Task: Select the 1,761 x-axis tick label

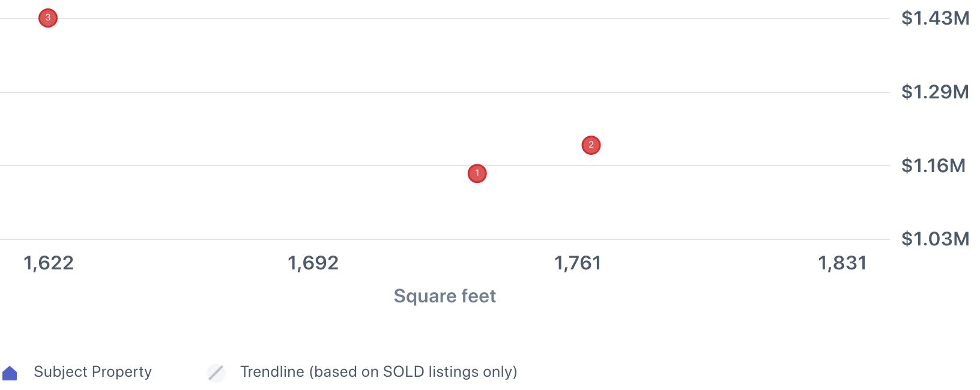Action: click(577, 263)
